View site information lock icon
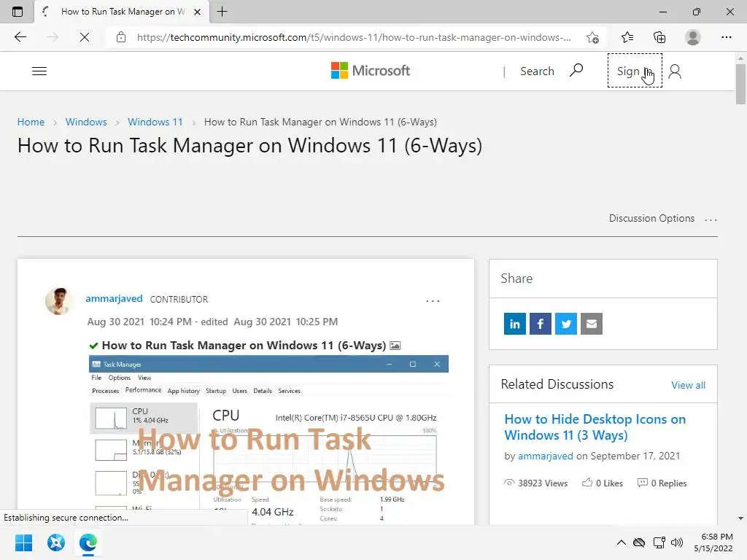The height and width of the screenshot is (560, 747). click(121, 37)
